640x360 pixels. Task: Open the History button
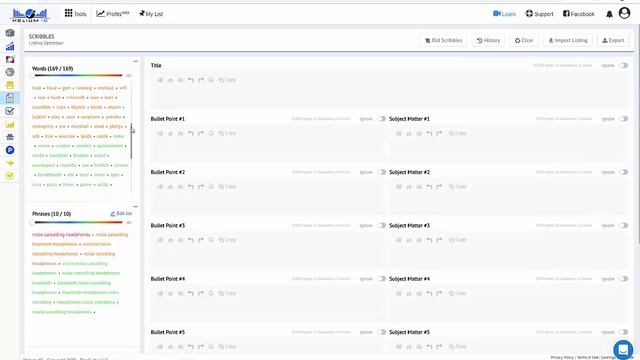tap(488, 40)
